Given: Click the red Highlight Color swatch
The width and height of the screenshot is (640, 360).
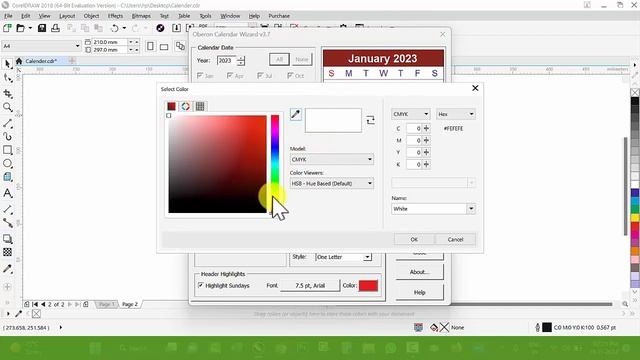Looking at the screenshot, I should [368, 285].
